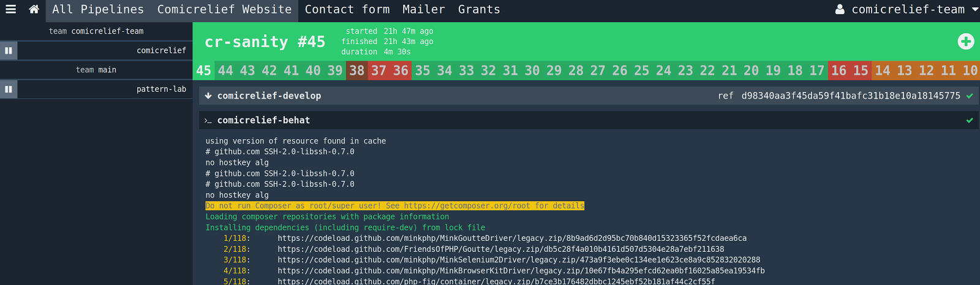Screen dimensions: 980x285
Task: Open the comicrelief pipeline in sidebar
Action: tap(161, 50)
